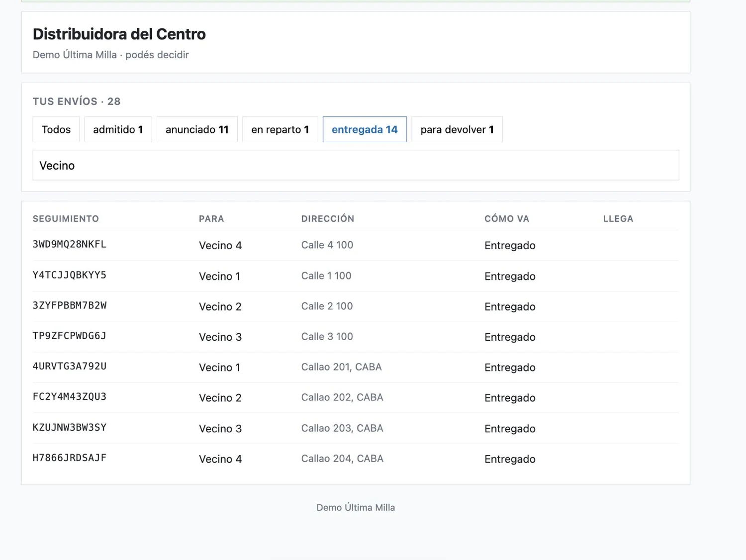Click address Callao 202, CABA
746x560 pixels.
coord(342,397)
